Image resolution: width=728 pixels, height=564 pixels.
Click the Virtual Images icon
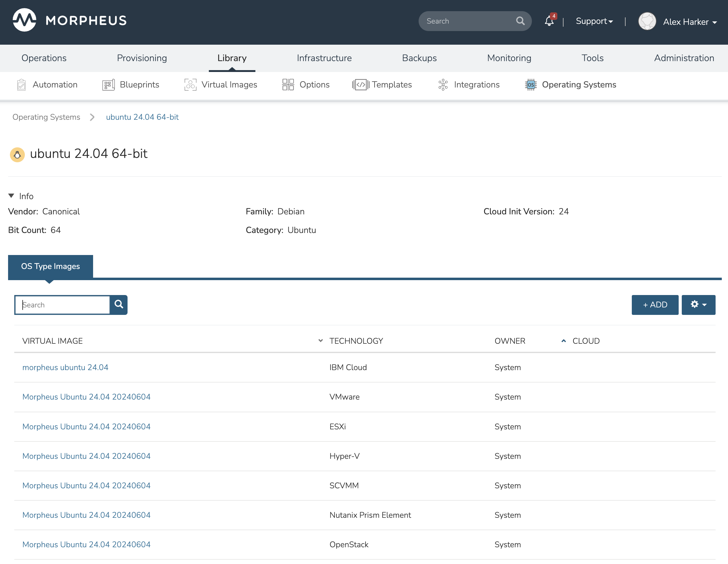click(x=190, y=85)
